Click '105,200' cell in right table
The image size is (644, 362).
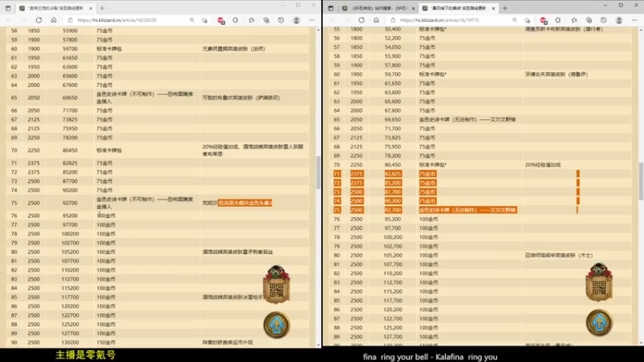393,255
